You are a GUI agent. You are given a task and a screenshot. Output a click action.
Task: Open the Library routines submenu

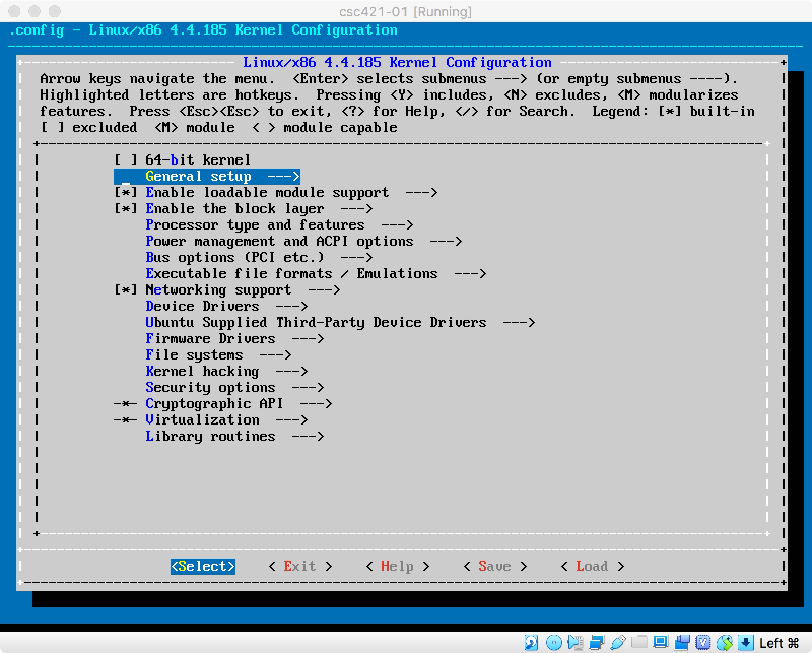point(234,436)
